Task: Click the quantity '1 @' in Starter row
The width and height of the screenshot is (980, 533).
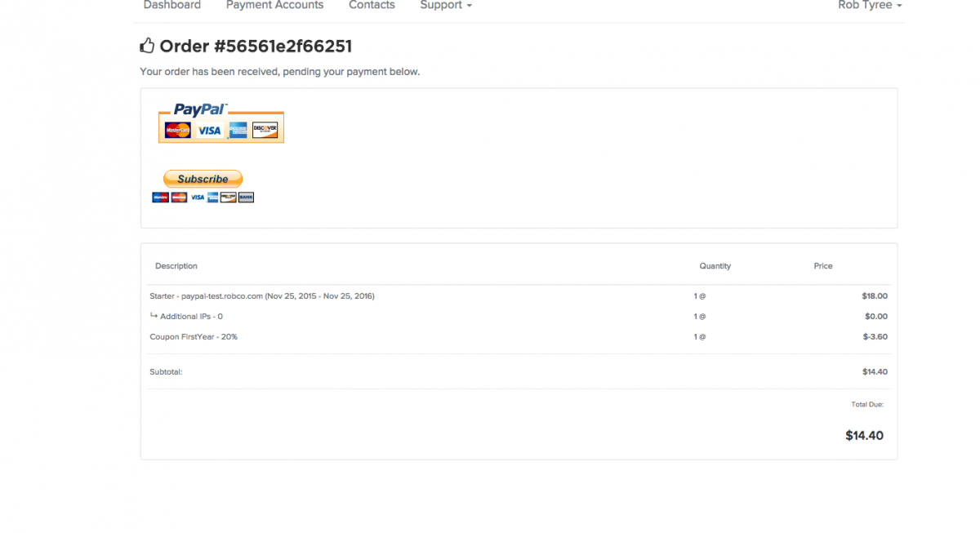Action: click(700, 295)
